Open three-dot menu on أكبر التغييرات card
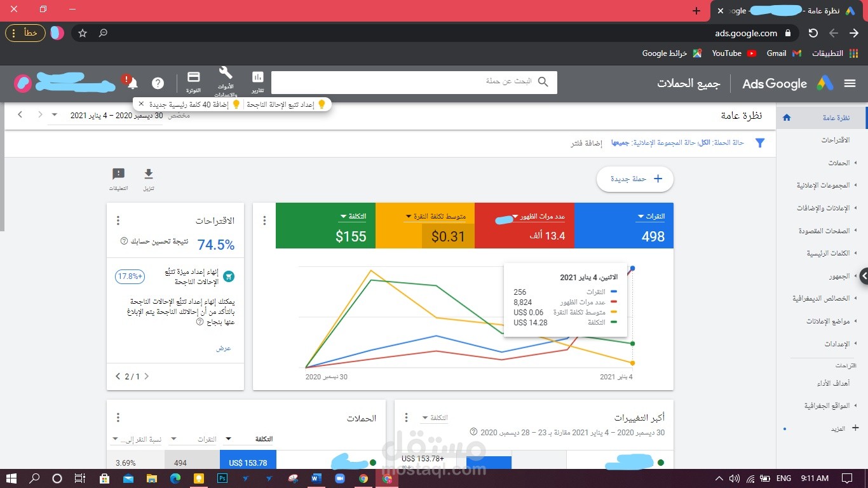Image resolution: width=868 pixels, height=488 pixels. pyautogui.click(x=407, y=417)
